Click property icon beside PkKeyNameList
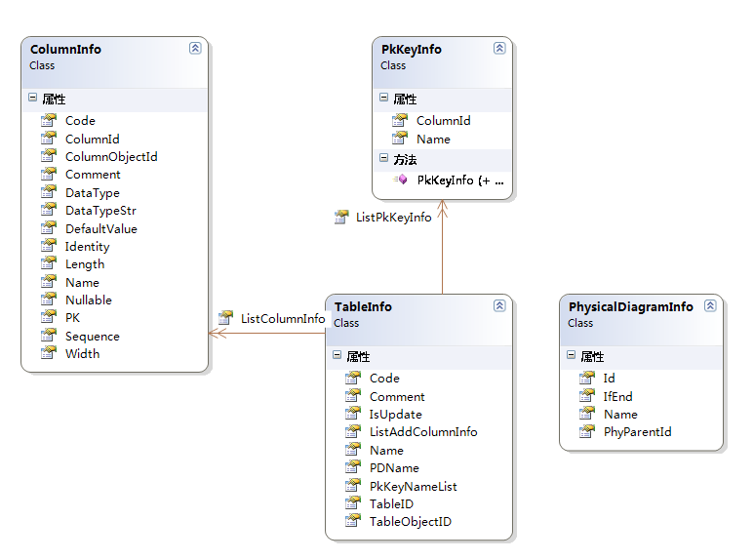 coord(353,486)
